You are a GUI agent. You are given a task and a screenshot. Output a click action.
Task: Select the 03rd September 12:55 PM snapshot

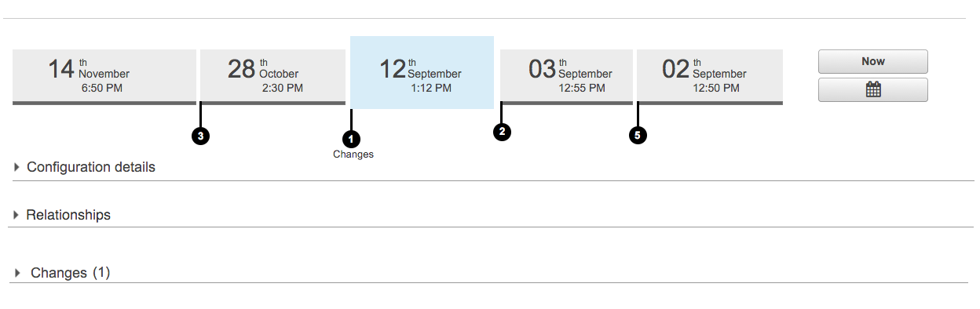(x=566, y=77)
